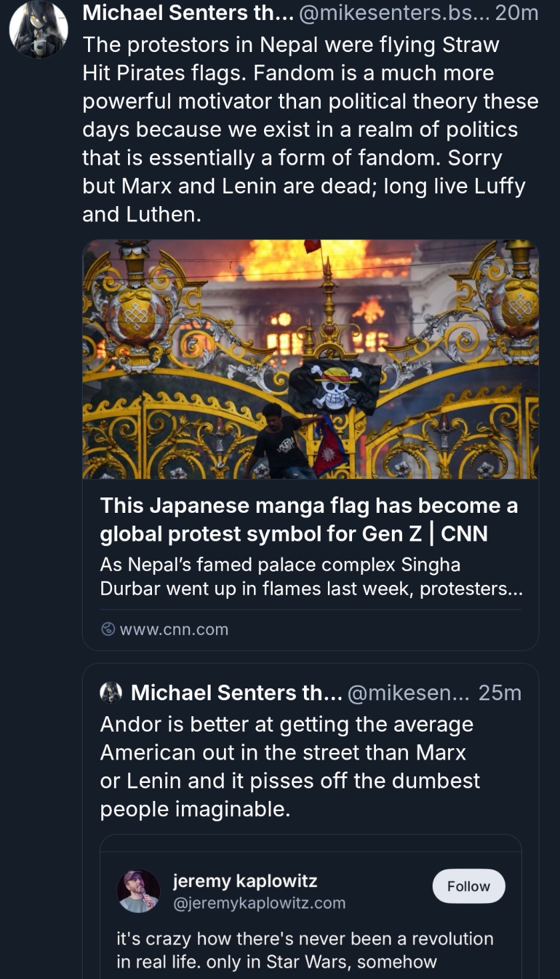Follow jeremy kaplowitz
The image size is (560, 979).
468,886
